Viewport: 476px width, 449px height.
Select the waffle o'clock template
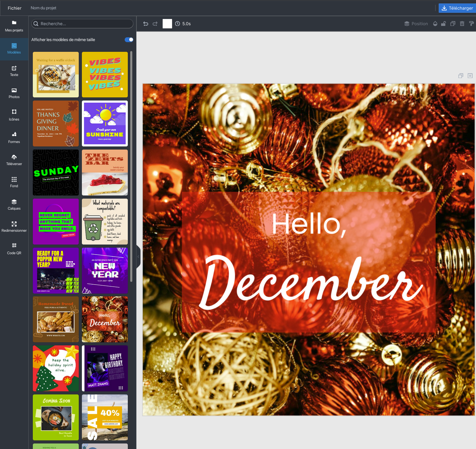56,75
